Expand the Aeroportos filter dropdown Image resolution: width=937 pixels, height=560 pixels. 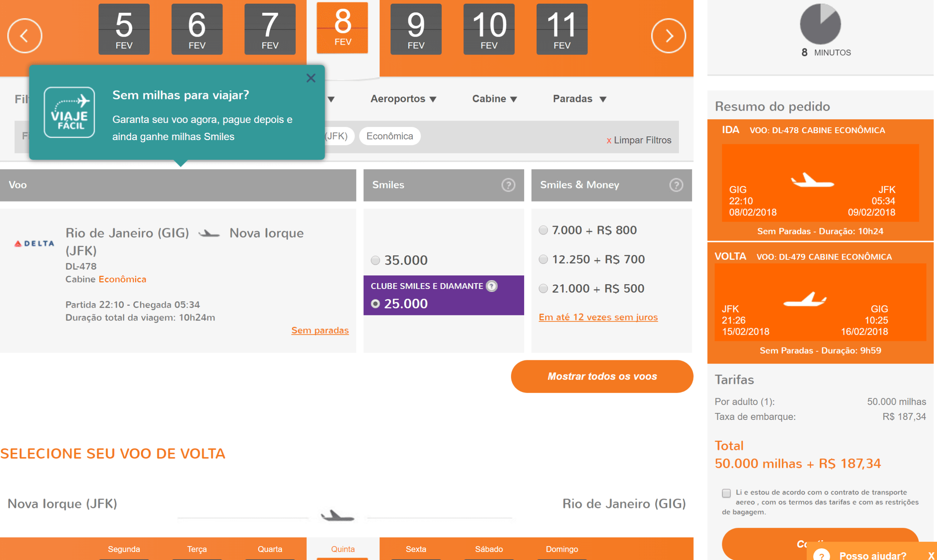pos(403,99)
